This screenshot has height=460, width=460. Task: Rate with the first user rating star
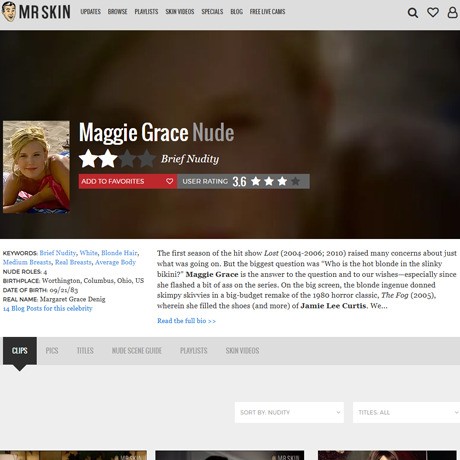click(x=256, y=181)
